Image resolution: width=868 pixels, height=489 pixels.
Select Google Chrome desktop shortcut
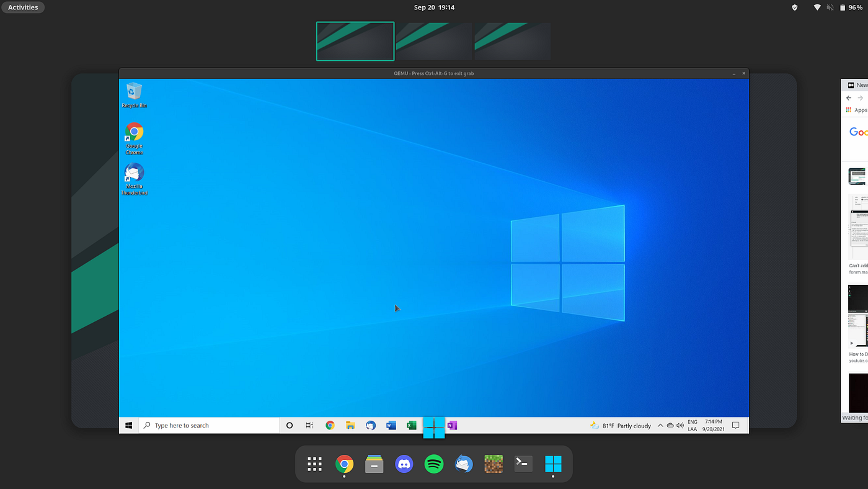[135, 138]
